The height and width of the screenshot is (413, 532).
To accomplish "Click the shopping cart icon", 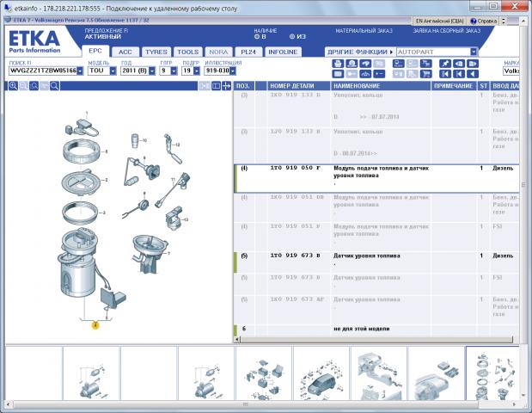I will pyautogui.click(x=425, y=74).
